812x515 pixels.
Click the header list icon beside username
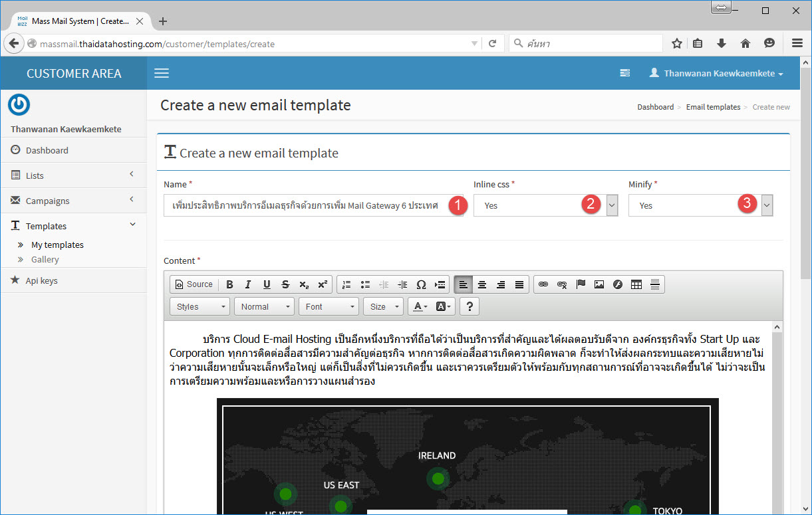click(x=625, y=73)
